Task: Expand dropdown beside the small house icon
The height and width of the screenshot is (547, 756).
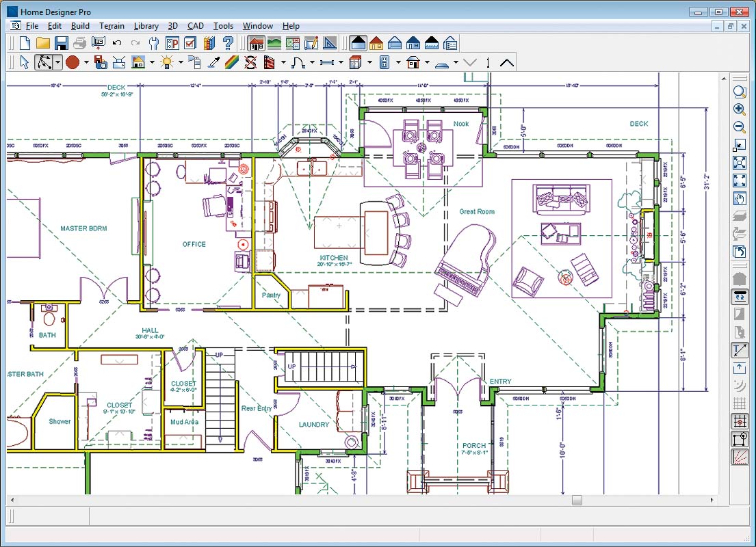Action: (152, 62)
